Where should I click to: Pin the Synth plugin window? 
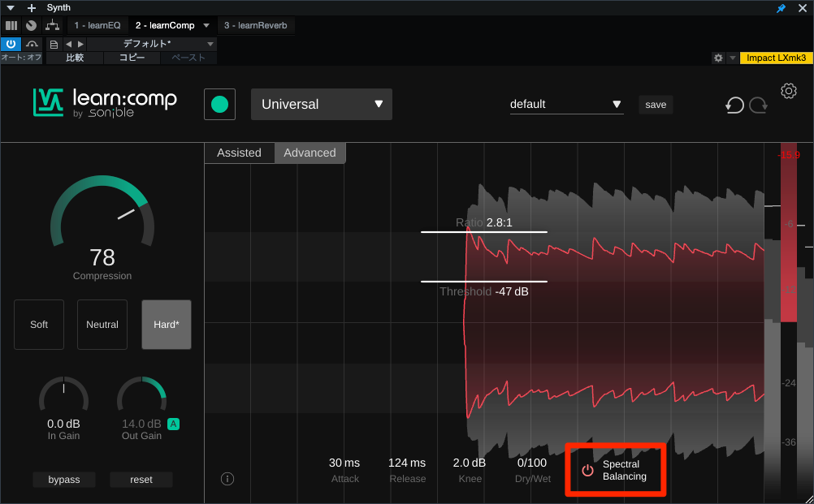click(782, 8)
